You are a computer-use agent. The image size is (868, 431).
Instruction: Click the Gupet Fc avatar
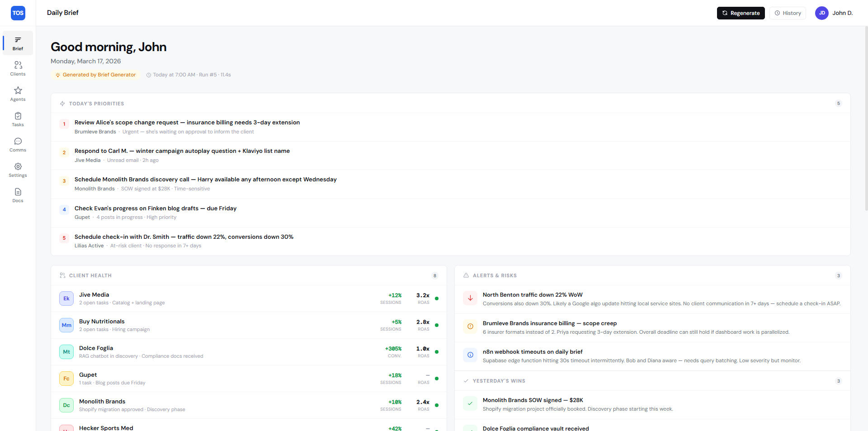pyautogui.click(x=66, y=379)
